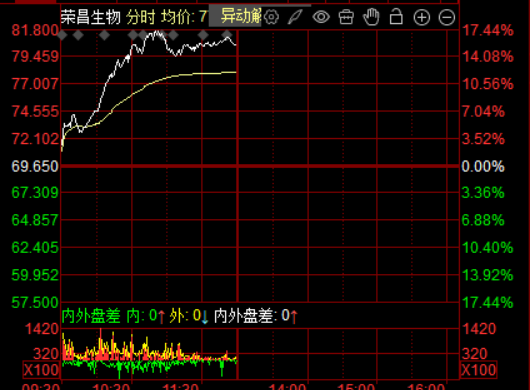Click the 异动解 tooltip label

point(241,16)
